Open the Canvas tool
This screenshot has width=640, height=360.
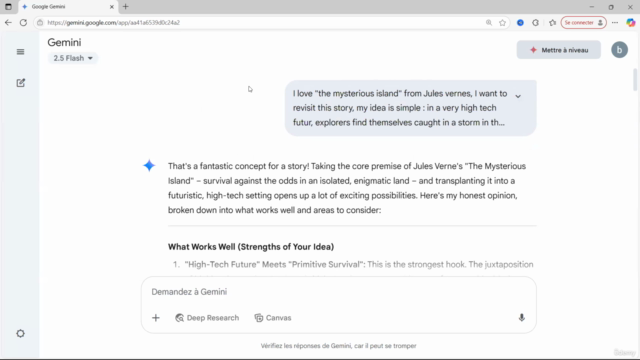click(273, 318)
